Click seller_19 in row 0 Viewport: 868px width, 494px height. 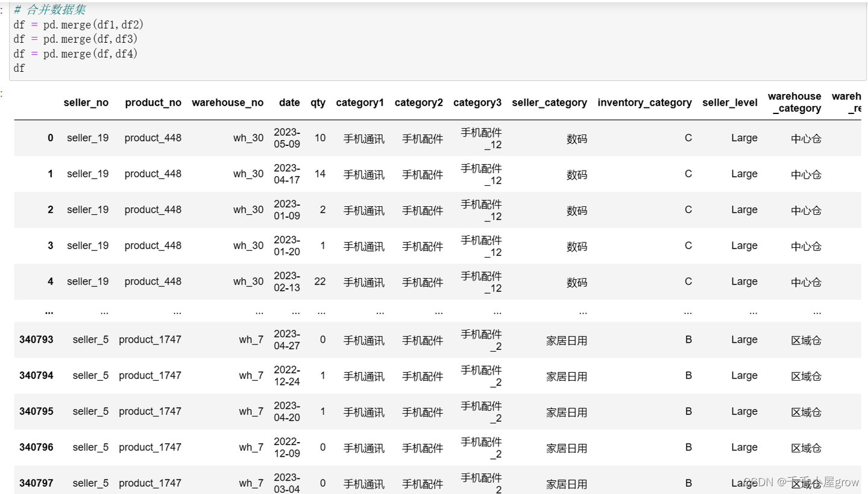coord(88,138)
